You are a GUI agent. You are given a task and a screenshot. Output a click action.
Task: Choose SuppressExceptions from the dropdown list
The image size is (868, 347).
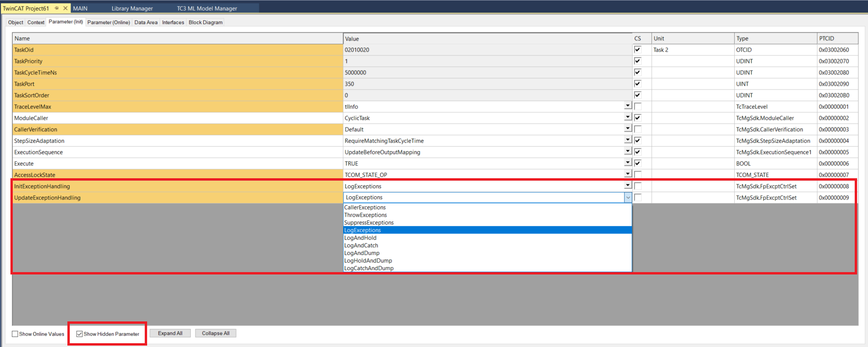pyautogui.click(x=487, y=223)
